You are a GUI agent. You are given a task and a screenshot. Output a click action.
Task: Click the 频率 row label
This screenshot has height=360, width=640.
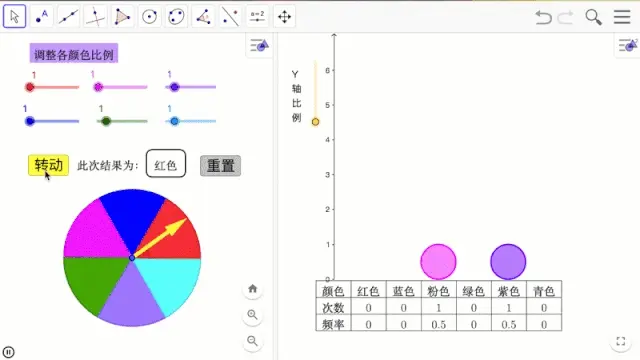[x=333, y=324]
